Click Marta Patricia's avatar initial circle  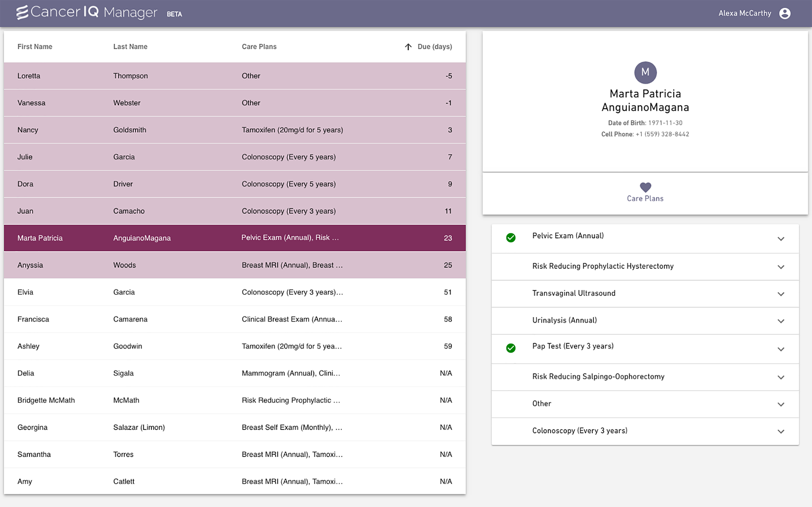click(x=645, y=72)
